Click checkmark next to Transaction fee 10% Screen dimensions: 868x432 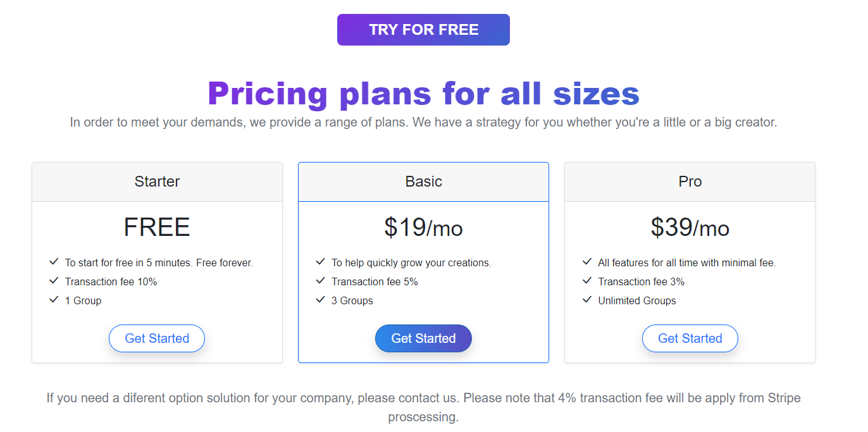[54, 281]
